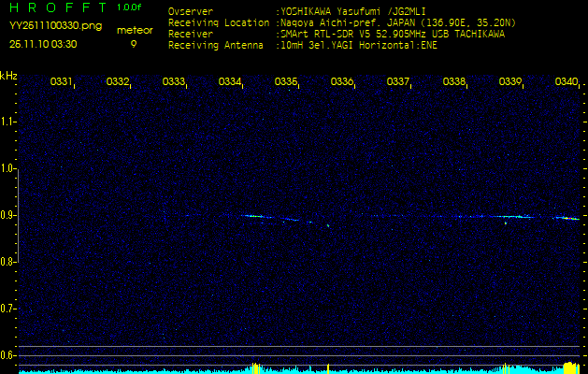Screen dimensions: 588x374
Task: Select the 0338 time marker
Action: tap(454, 82)
